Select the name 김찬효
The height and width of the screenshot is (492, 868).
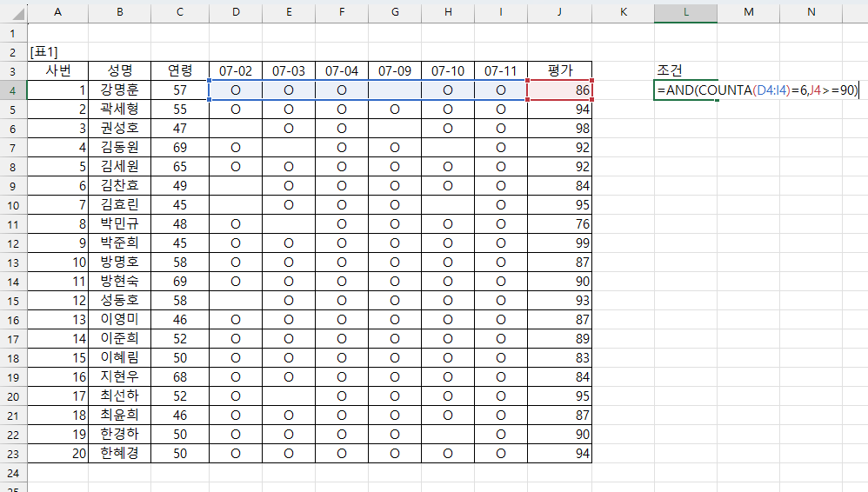point(119,186)
